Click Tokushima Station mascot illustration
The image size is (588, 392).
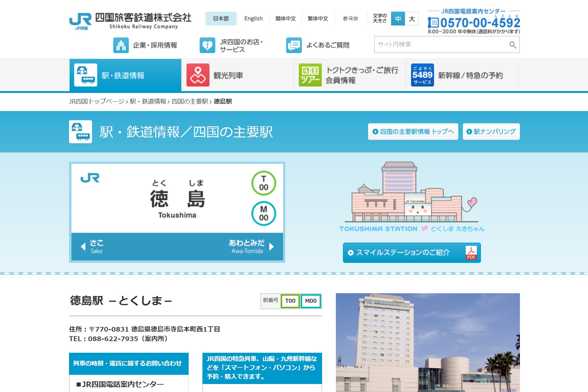(x=412, y=197)
